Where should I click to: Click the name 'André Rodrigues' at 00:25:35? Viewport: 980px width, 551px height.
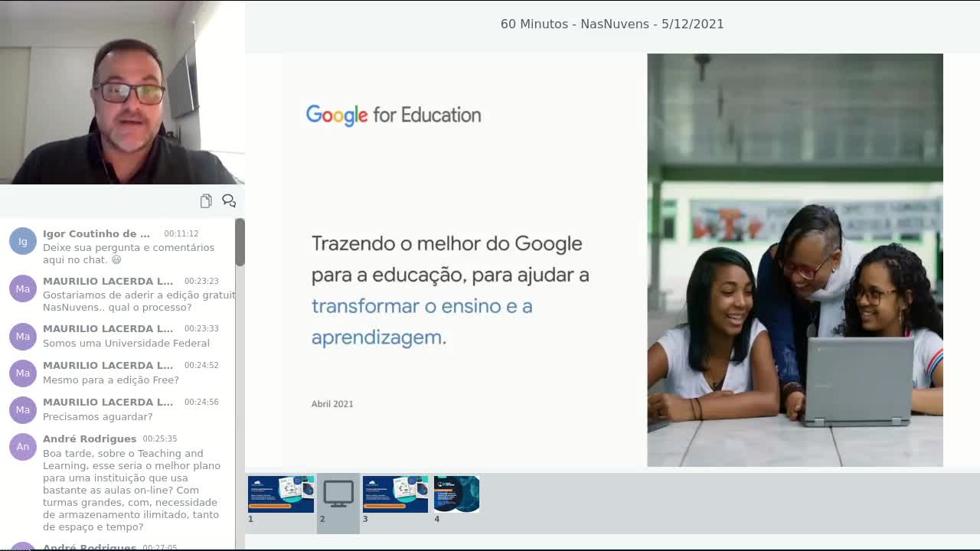90,439
